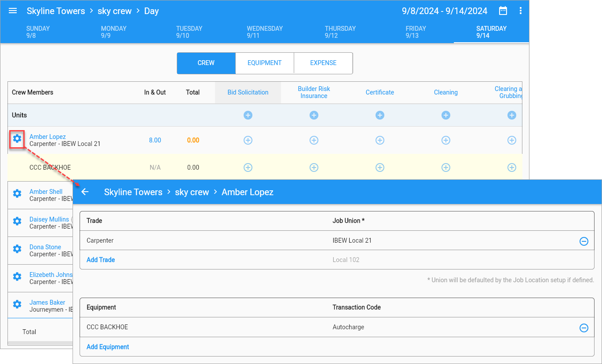The height and width of the screenshot is (364, 602).
Task: Switch to the EQUIPMENT tab
Action: click(265, 63)
